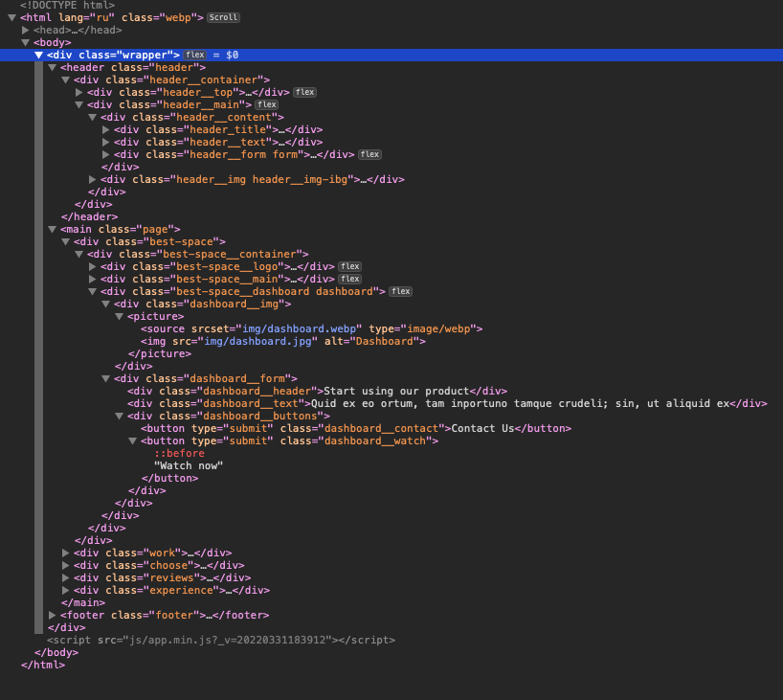Expand the reviews div
783x700 pixels.
65,578
